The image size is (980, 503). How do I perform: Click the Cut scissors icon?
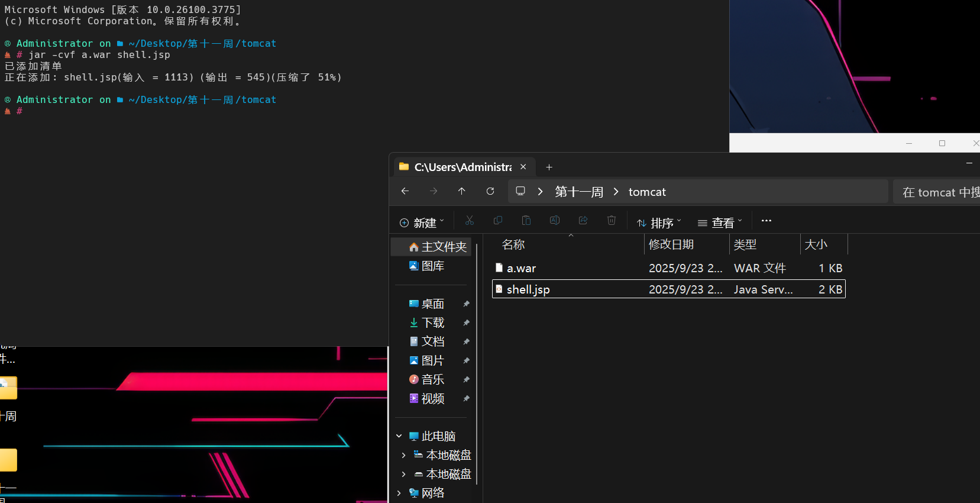click(x=470, y=221)
